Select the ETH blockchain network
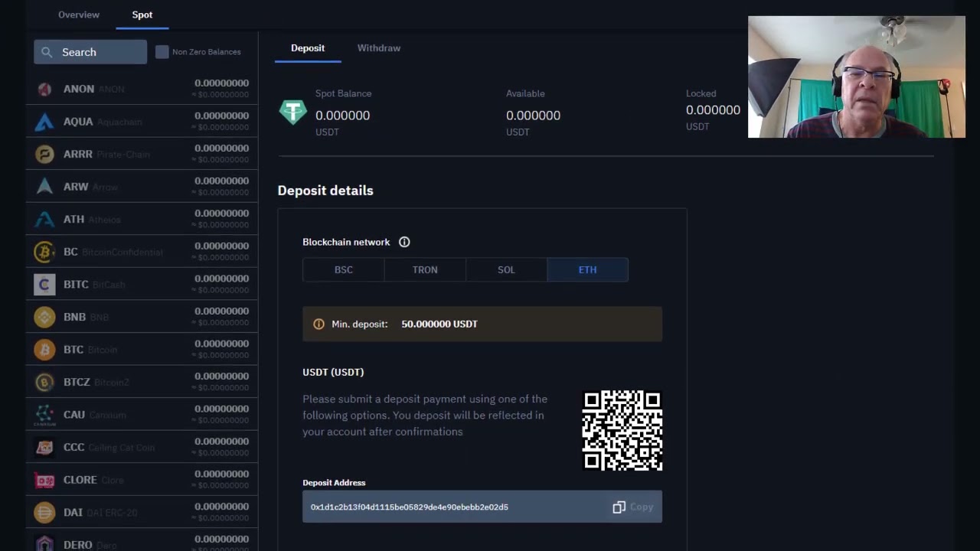The image size is (980, 551). 587,269
